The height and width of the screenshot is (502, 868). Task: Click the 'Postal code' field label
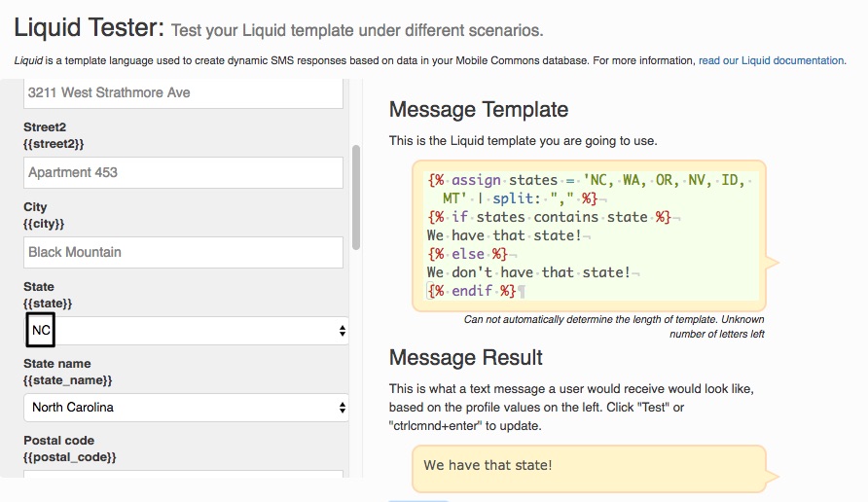pos(58,441)
